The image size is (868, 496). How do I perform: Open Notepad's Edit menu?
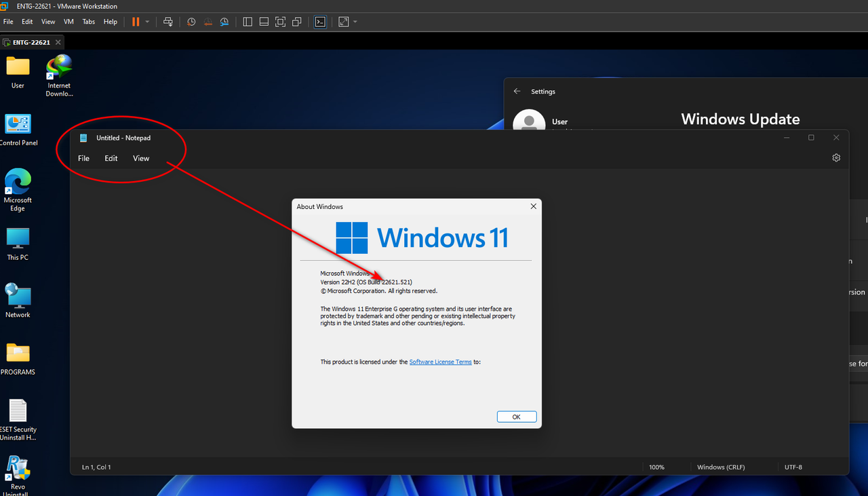(111, 158)
